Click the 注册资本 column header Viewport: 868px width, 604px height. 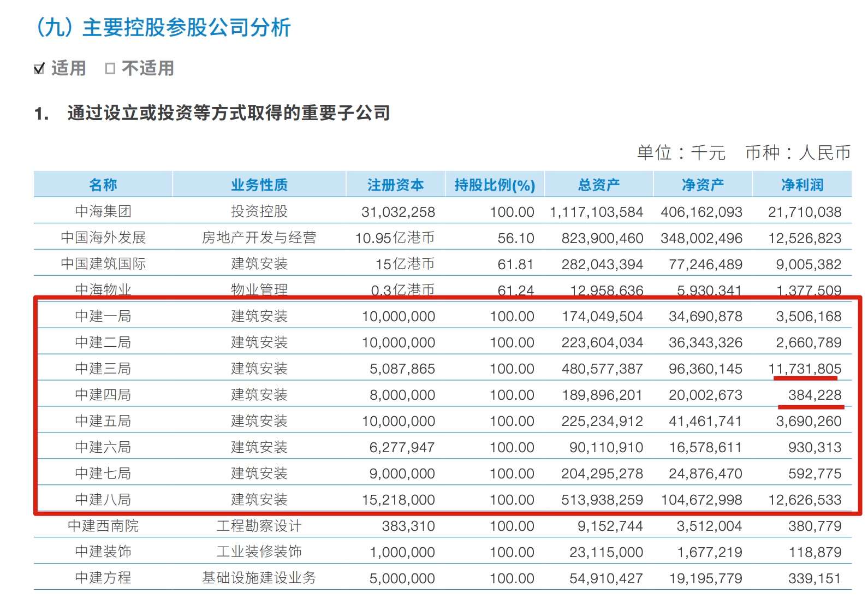(x=396, y=185)
